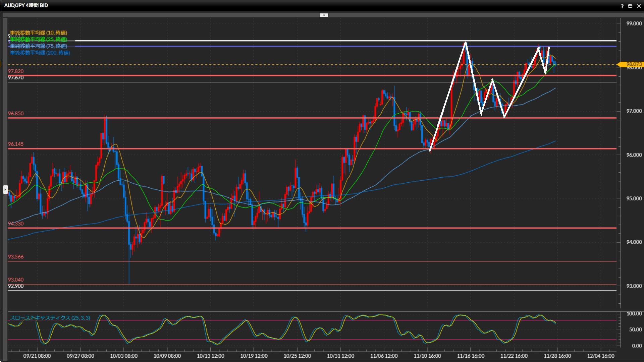
Task: Expand the hidden toolbar with top arrow
Action: click(x=324, y=15)
